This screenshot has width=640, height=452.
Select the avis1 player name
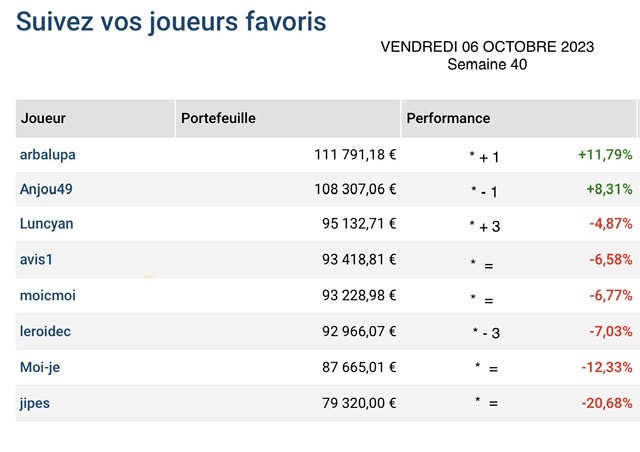[36, 260]
